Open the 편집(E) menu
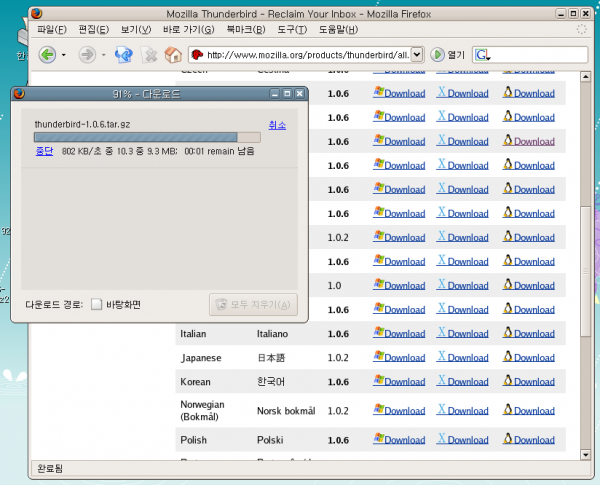The image size is (600, 485). (x=93, y=29)
